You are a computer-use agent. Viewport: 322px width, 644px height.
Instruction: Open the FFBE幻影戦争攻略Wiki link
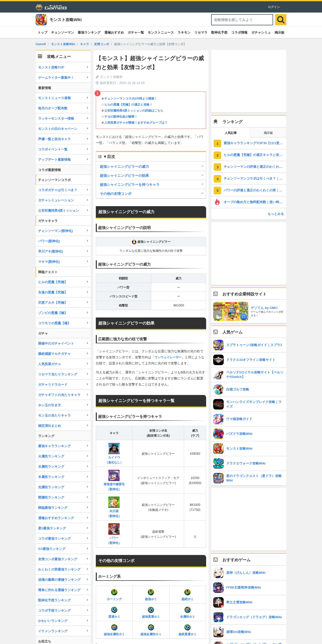[244, 588]
